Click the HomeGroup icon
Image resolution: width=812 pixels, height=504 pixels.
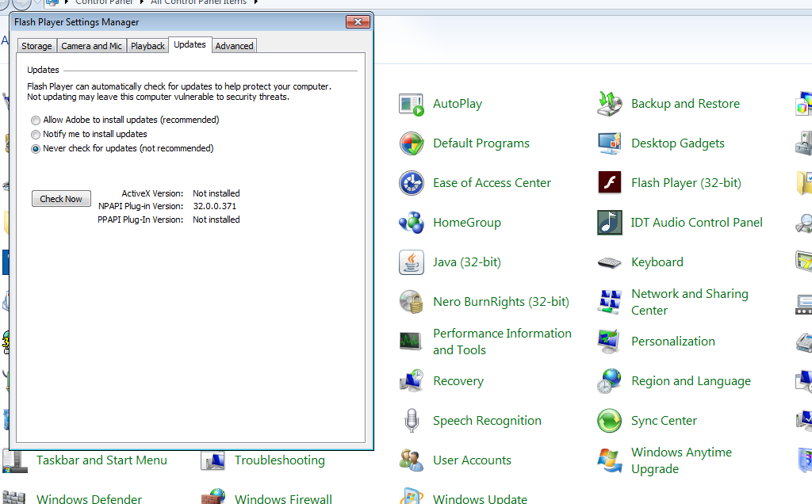(412, 223)
